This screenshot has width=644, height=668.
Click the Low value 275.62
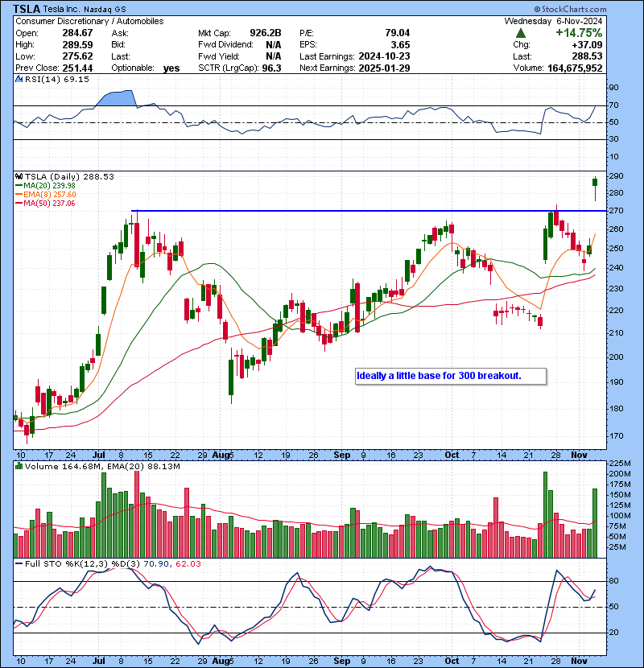tap(77, 56)
